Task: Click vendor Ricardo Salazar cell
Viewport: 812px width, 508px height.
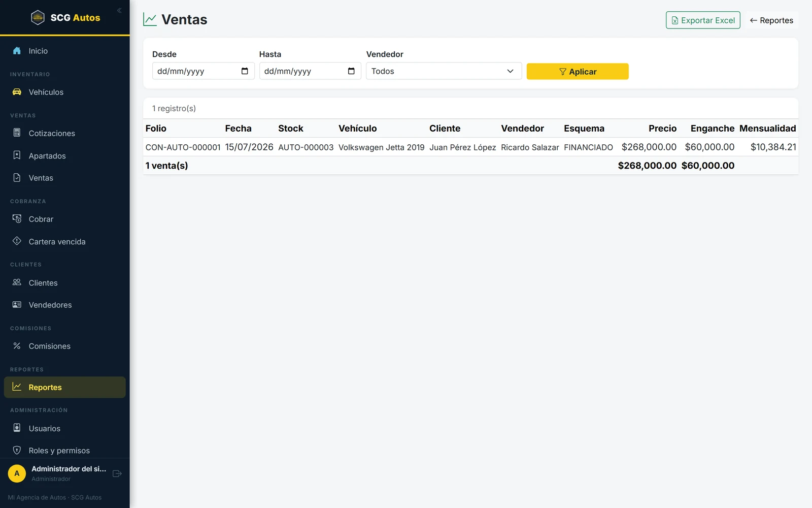Action: pyautogui.click(x=530, y=147)
